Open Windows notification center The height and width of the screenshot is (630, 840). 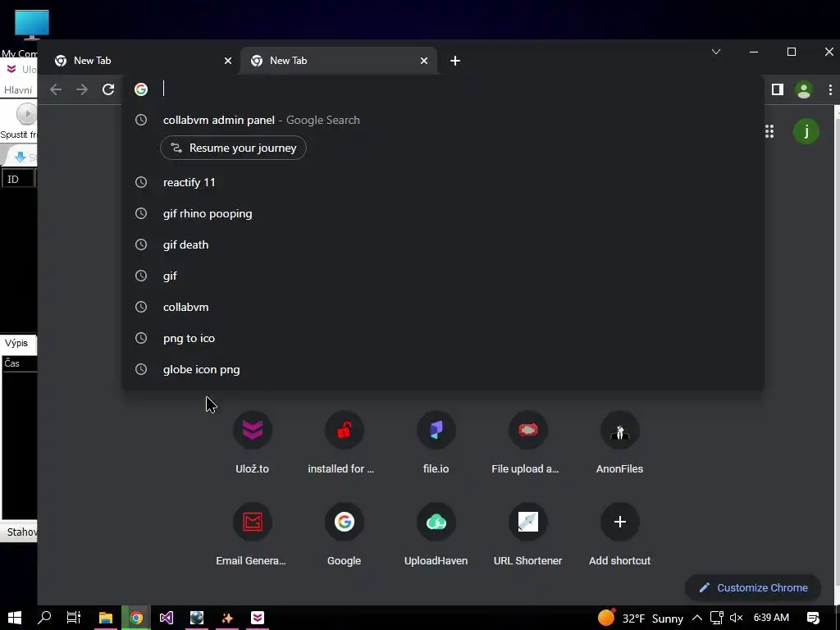coord(813,619)
